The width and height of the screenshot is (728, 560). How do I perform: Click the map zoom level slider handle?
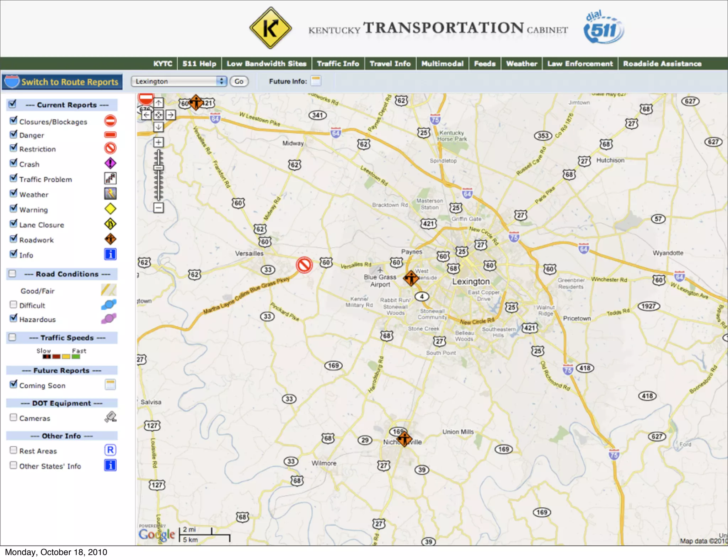coord(159,167)
